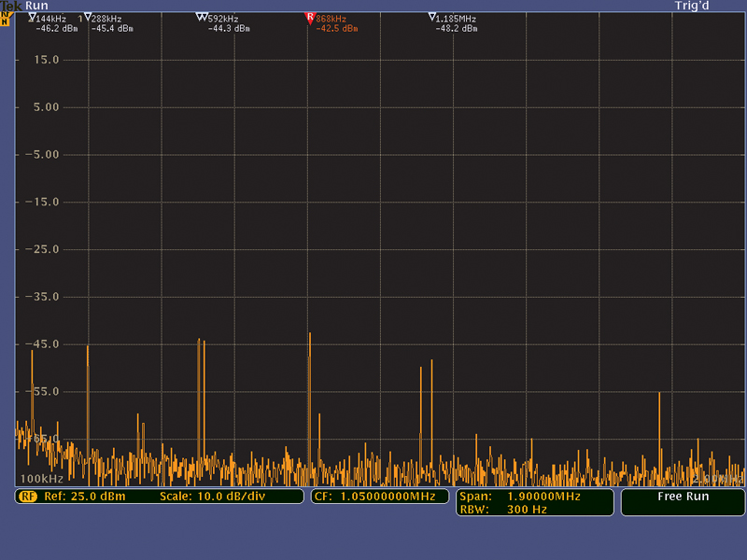Click the Scale: 10.0 dB/div readout
747x560 pixels.
point(212,497)
